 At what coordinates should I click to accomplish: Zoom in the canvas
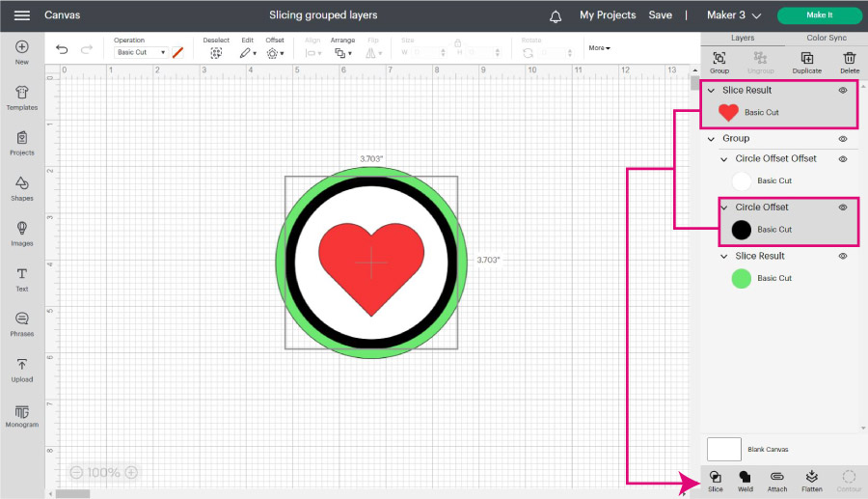pyautogui.click(x=131, y=472)
